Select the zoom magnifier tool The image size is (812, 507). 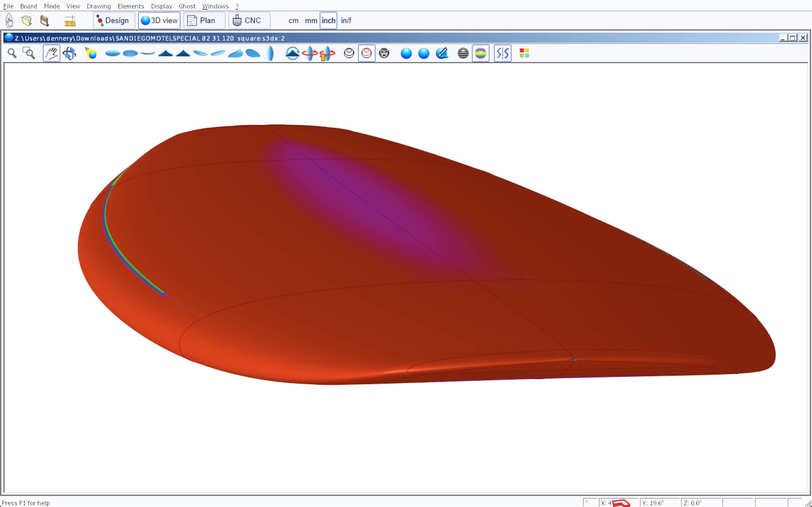[x=12, y=53]
